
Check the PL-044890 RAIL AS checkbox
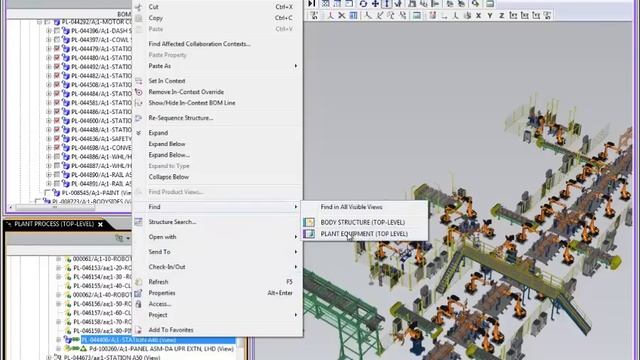pos(57,175)
